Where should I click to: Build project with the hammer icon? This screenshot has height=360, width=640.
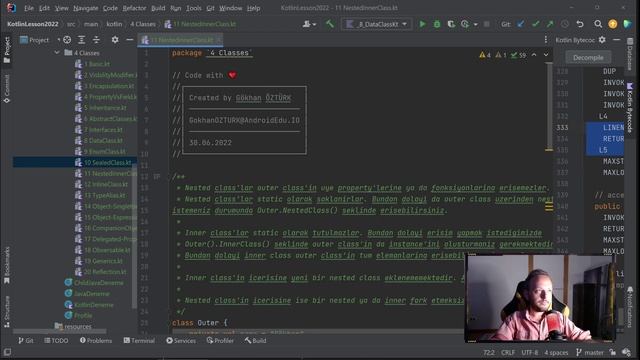point(329,24)
